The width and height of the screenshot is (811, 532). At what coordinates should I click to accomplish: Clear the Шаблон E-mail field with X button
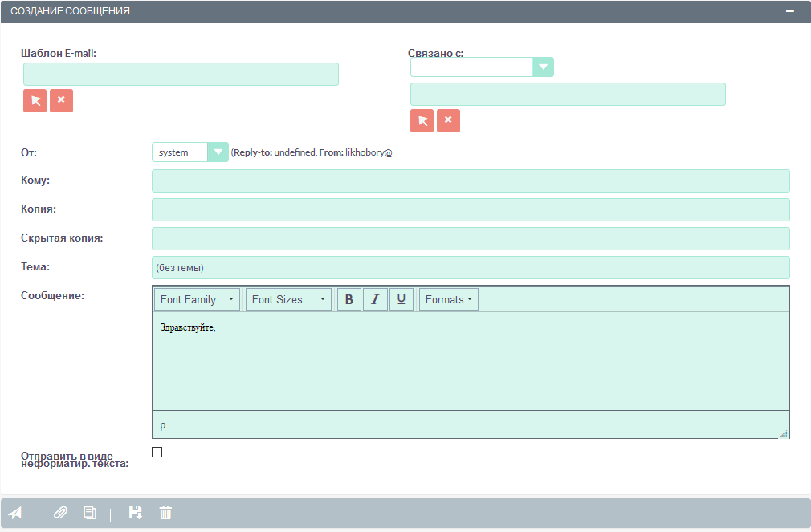click(x=61, y=100)
